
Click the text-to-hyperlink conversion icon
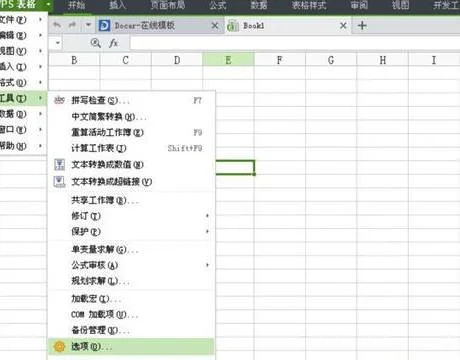pos(59,182)
